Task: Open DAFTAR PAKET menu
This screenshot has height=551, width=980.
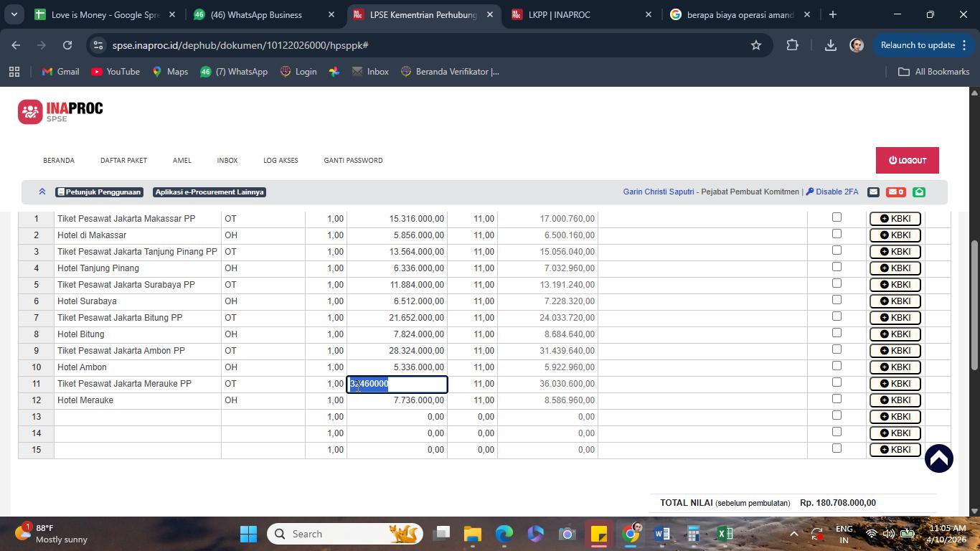Action: [x=123, y=160]
